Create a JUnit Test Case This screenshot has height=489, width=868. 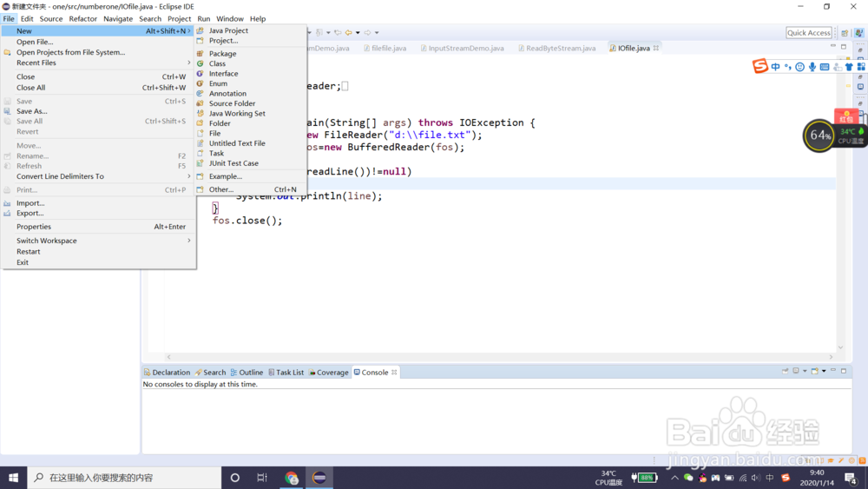click(251, 163)
